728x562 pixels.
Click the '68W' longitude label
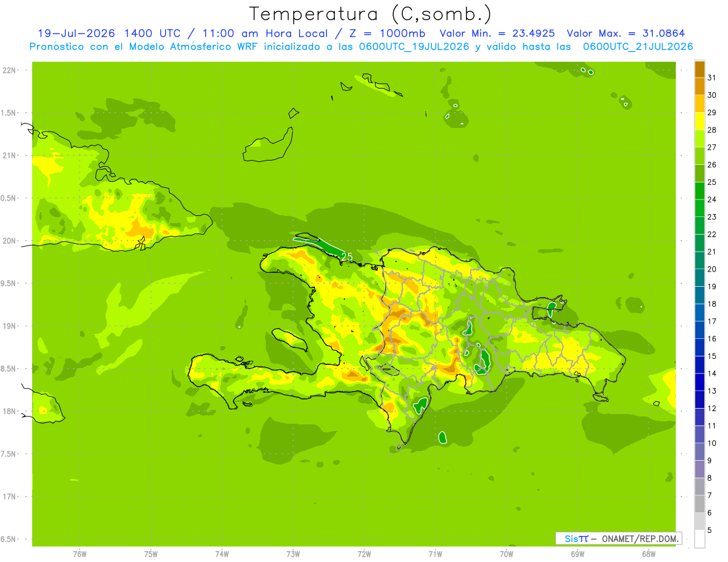pos(649,554)
